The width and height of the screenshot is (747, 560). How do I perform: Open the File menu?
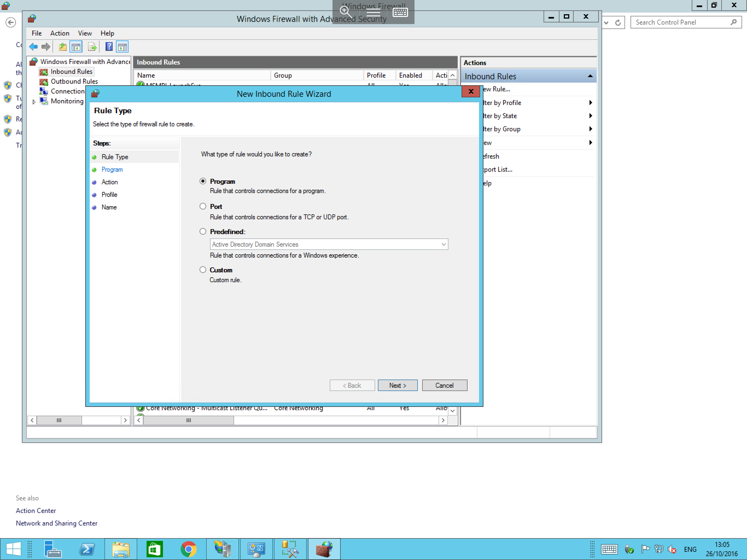point(36,33)
